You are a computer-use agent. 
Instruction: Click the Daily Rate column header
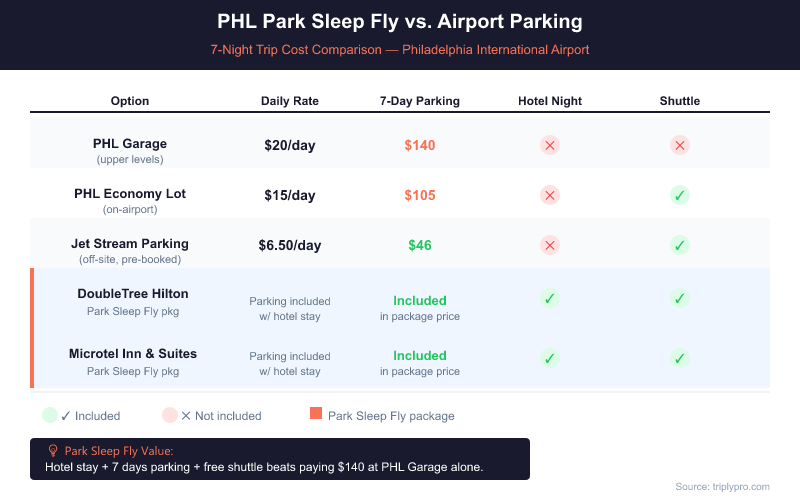coord(290,101)
